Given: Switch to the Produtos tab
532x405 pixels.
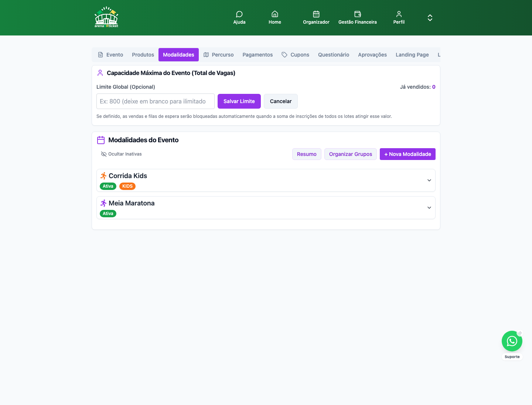Looking at the screenshot, I should coord(143,55).
